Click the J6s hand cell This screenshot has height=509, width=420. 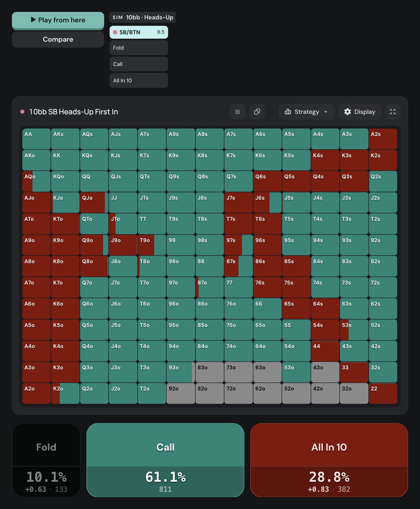coord(267,202)
